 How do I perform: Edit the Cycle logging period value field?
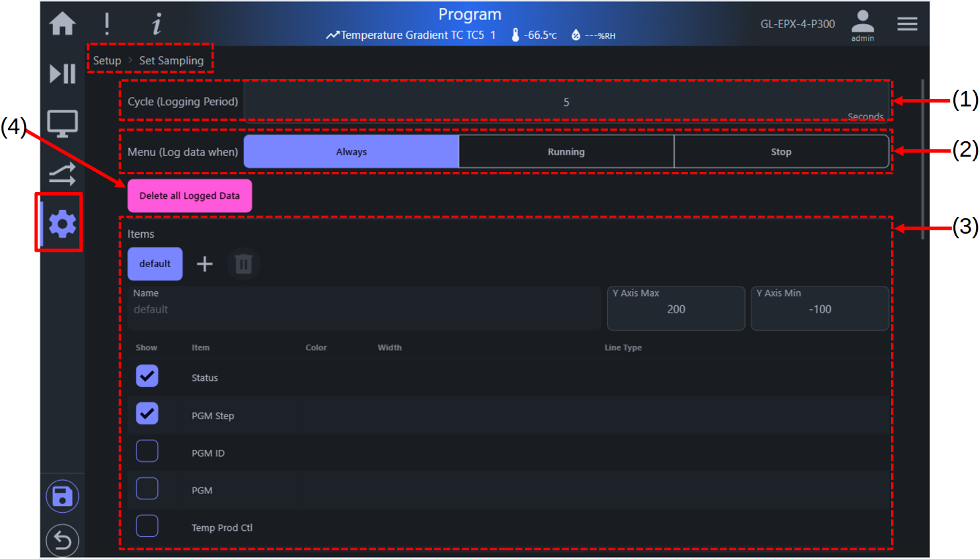(x=566, y=102)
